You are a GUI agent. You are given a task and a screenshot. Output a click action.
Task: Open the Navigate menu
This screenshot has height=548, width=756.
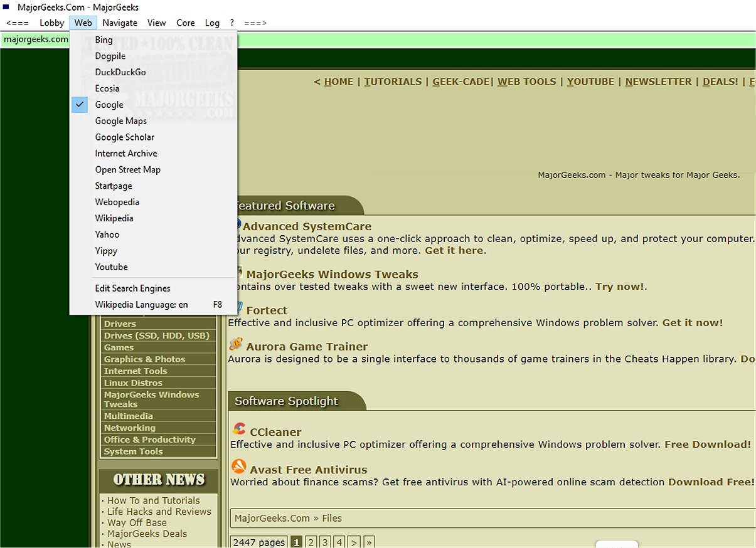pos(120,23)
